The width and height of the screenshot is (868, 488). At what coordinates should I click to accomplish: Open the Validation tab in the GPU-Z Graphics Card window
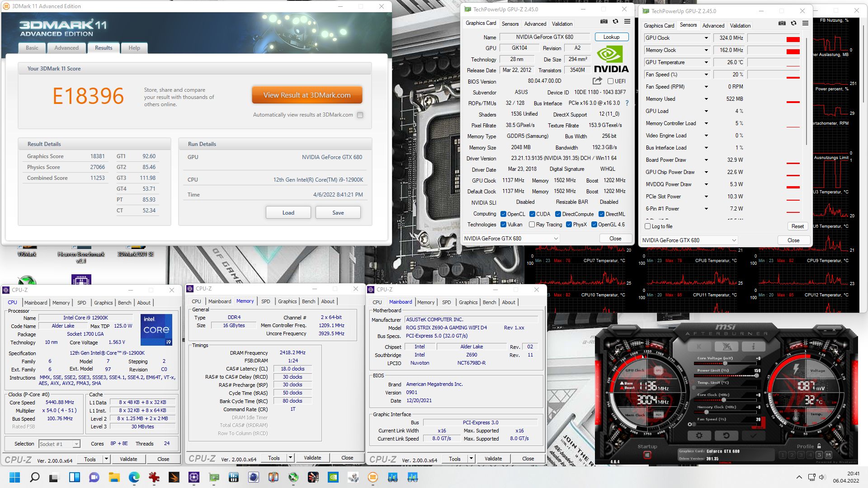coord(562,24)
